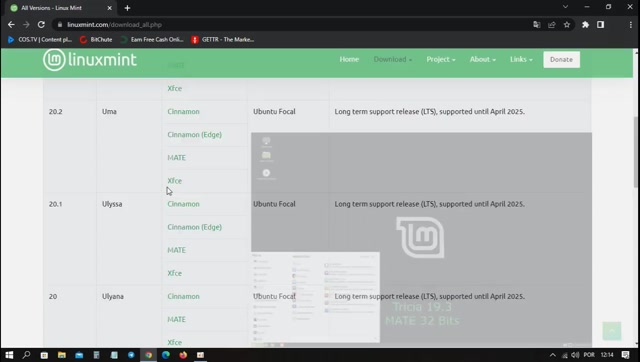The width and height of the screenshot is (640, 362).
Task: Open Windows taskbar search
Action: (x=26, y=355)
